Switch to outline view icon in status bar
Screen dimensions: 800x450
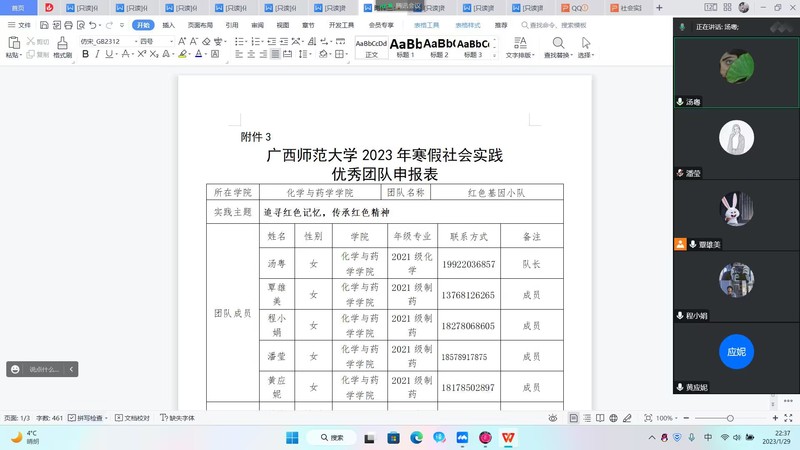(587, 418)
